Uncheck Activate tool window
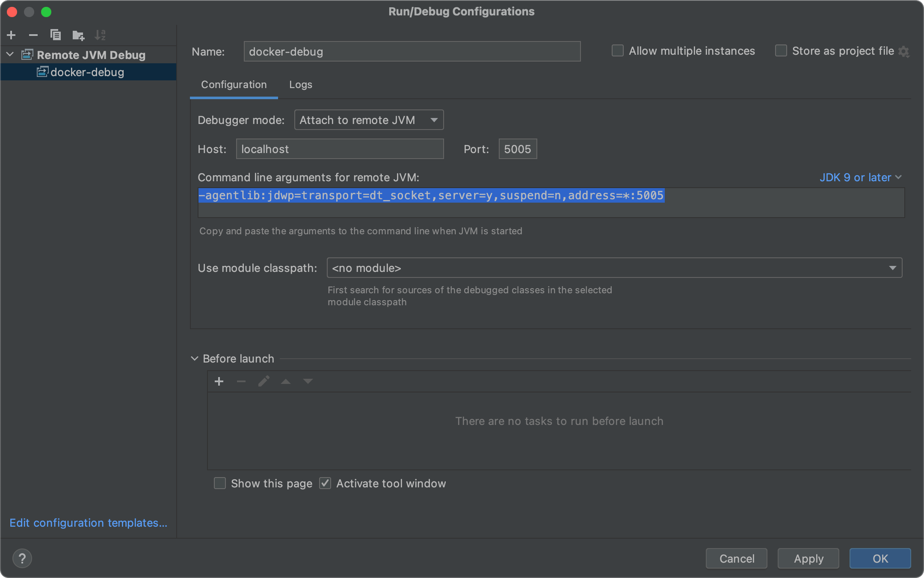This screenshot has width=924, height=578. tap(325, 484)
